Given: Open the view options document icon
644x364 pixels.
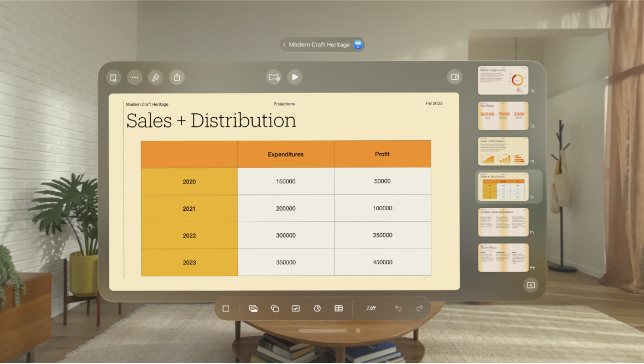Looking at the screenshot, I should [x=114, y=77].
